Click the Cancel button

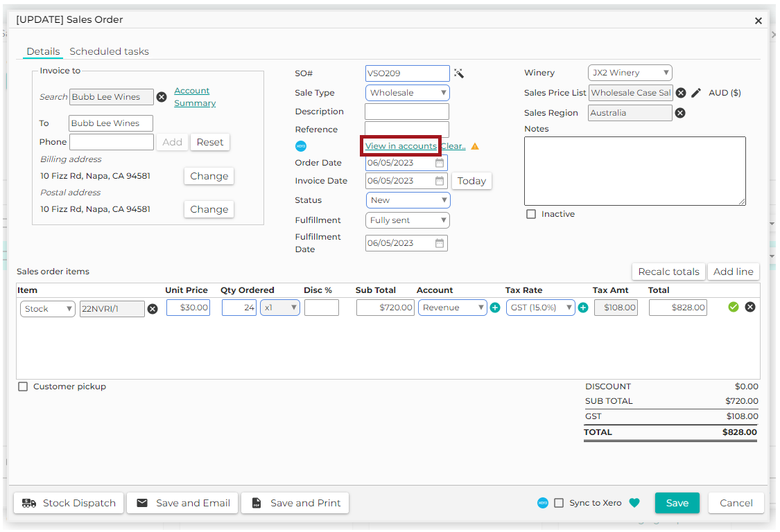tap(736, 503)
